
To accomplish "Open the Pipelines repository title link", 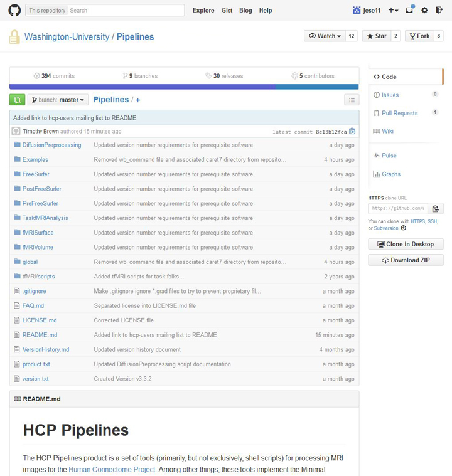I will pos(135,37).
